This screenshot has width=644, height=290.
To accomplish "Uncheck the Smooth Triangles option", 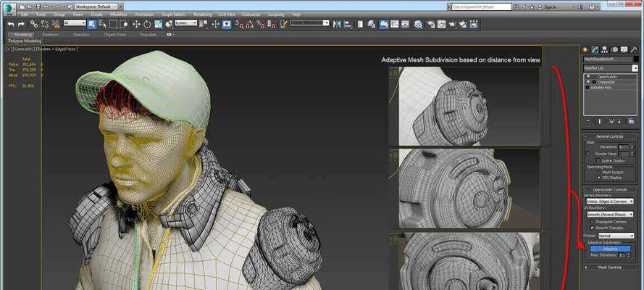I will [593, 228].
